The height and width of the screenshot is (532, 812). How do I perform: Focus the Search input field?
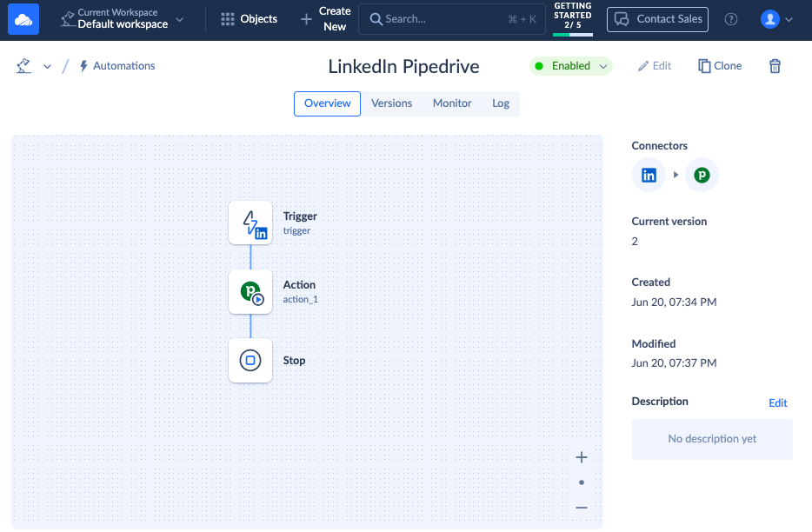point(451,19)
